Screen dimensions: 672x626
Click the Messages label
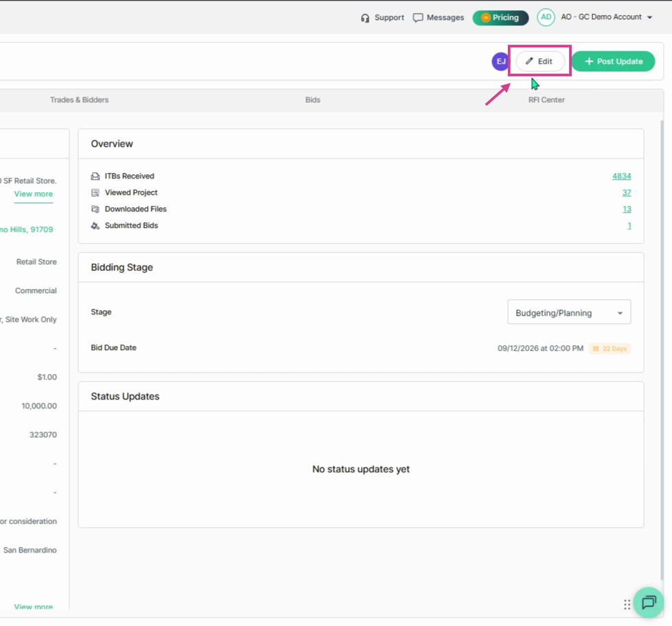tap(445, 18)
